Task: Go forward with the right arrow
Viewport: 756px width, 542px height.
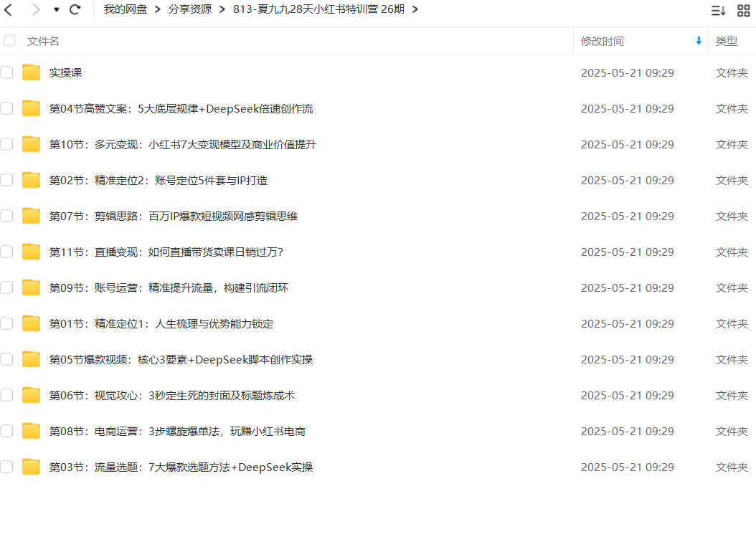Action: click(x=35, y=9)
